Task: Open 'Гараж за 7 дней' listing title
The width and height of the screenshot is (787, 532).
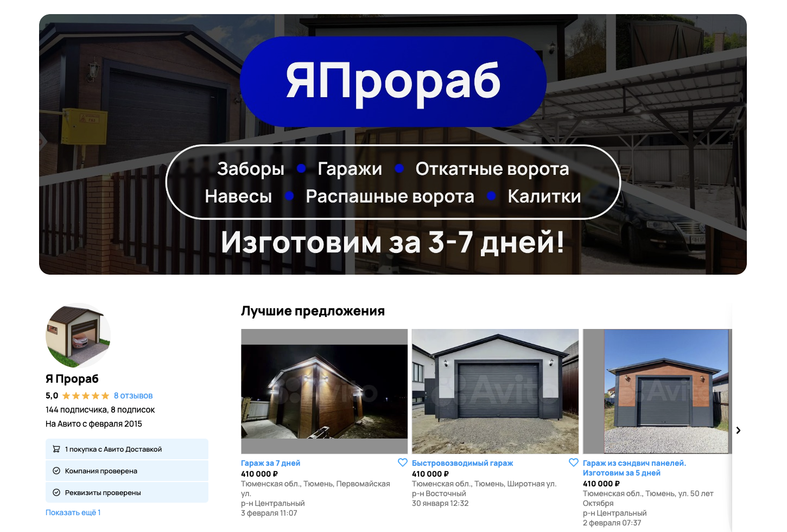Action: point(270,463)
